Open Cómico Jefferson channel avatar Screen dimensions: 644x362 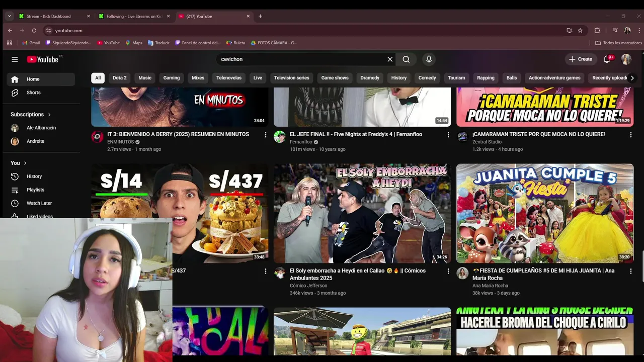(280, 273)
